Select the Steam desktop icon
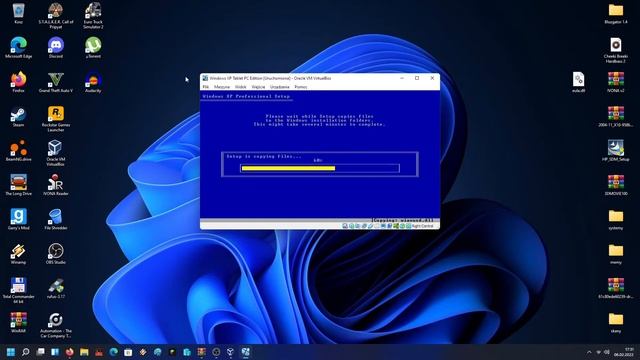Viewport: 640px width, 360px height. pos(18,116)
